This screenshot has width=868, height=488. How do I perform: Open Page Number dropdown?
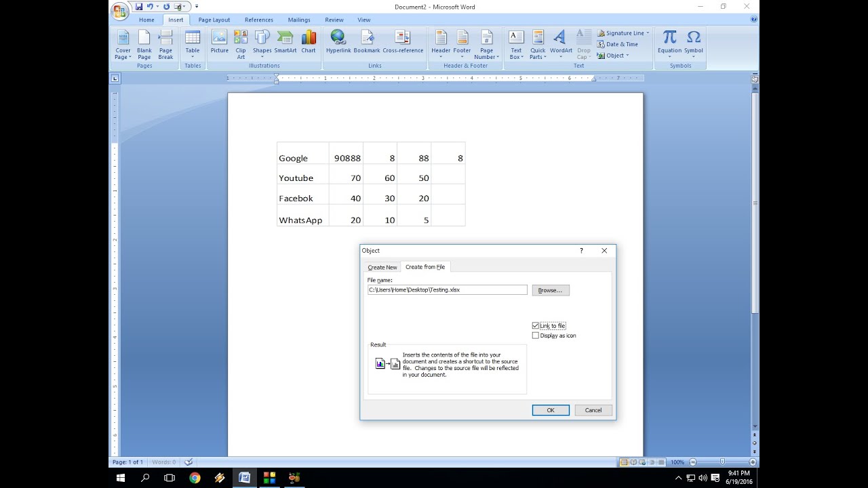click(x=487, y=45)
